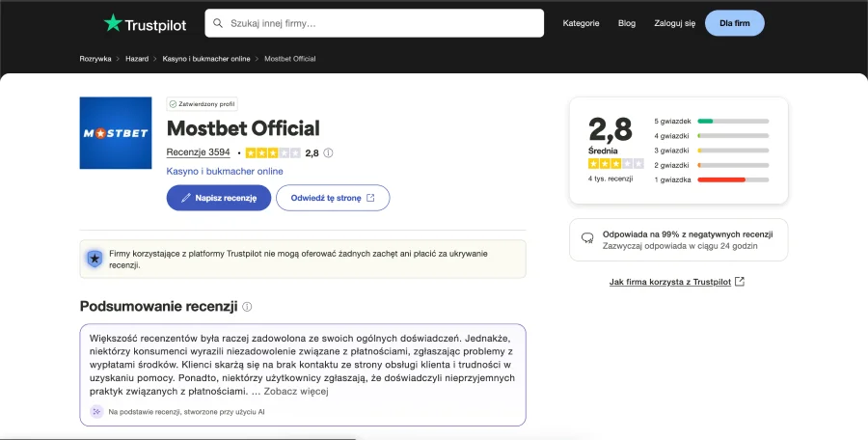
Task: Click 'Odwiedź tę stronę' button
Action: coord(333,198)
